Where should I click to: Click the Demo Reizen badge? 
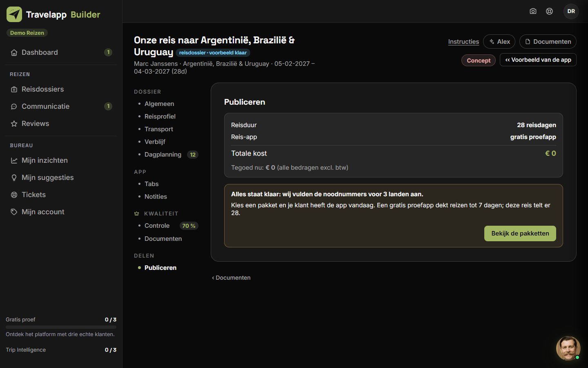[x=27, y=33]
